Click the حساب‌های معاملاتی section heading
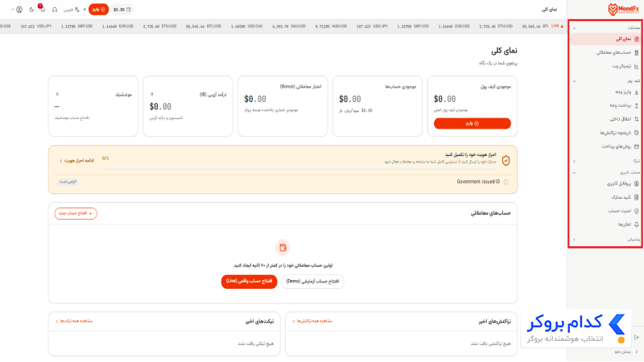Image resolution: width=644 pixels, height=362 pixels. (x=490, y=213)
